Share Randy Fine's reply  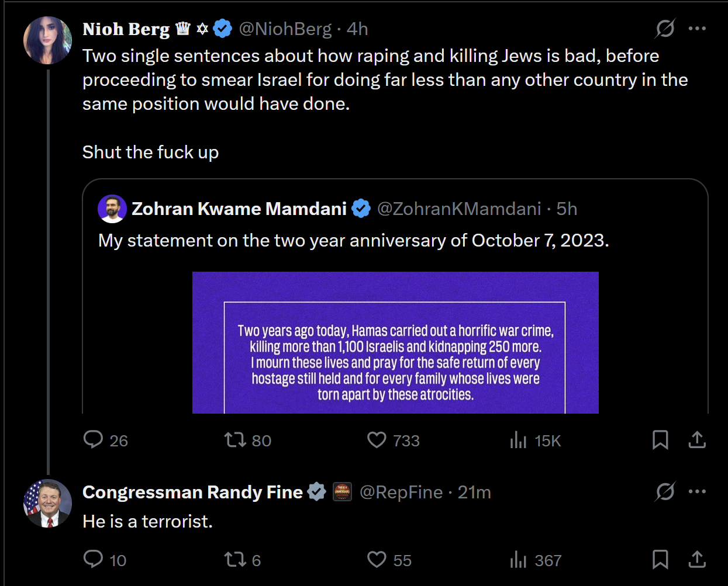[697, 559]
